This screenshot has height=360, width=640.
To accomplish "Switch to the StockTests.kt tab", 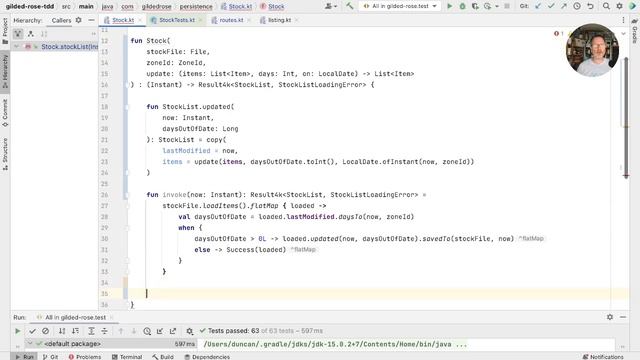I will 177,20.
